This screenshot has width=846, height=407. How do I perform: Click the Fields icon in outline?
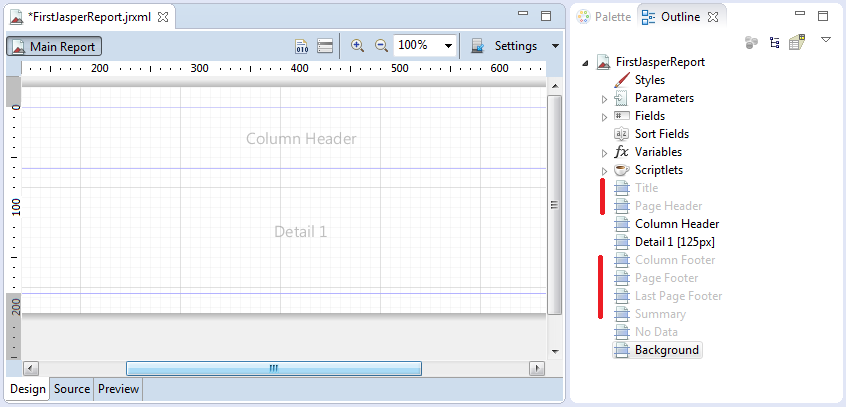pyautogui.click(x=622, y=116)
